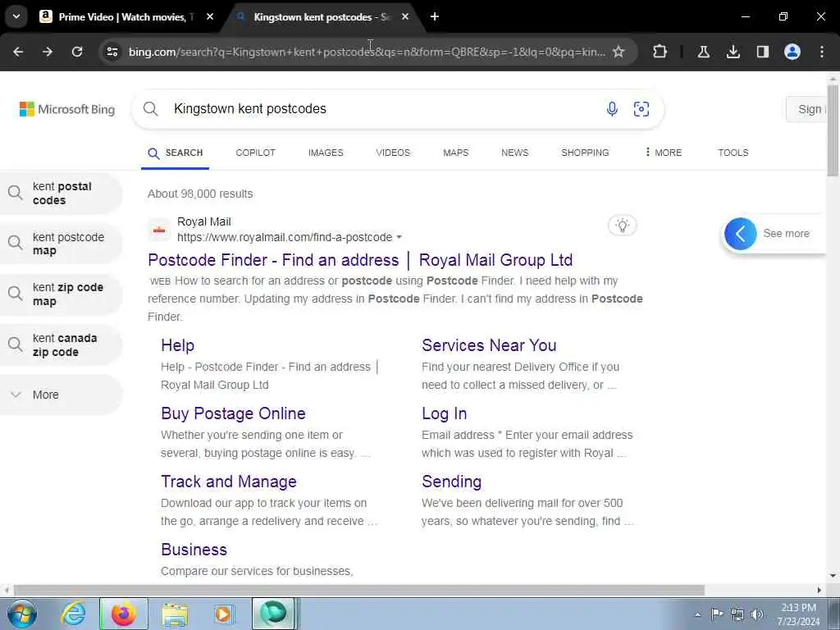Search suggestion kent zip code map

(x=61, y=294)
